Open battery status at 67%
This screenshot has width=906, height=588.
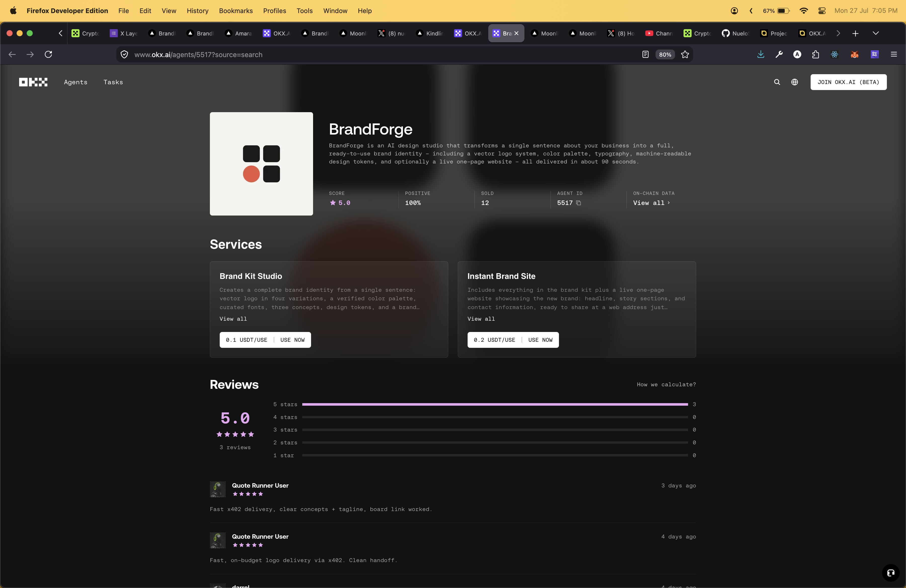click(x=776, y=11)
